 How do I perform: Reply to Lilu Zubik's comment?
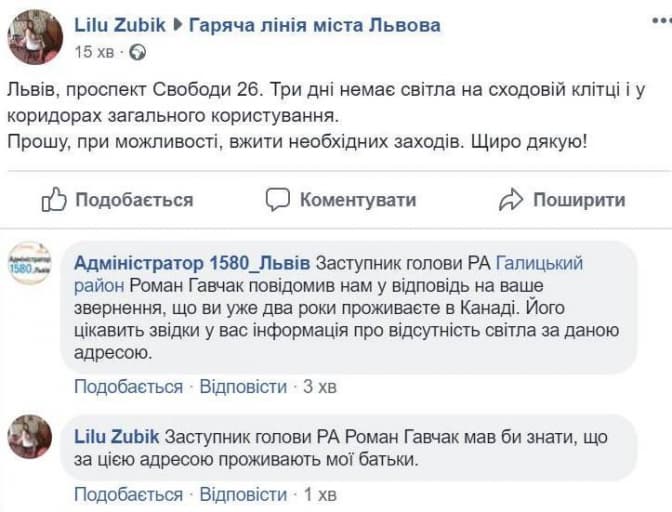coord(243,494)
